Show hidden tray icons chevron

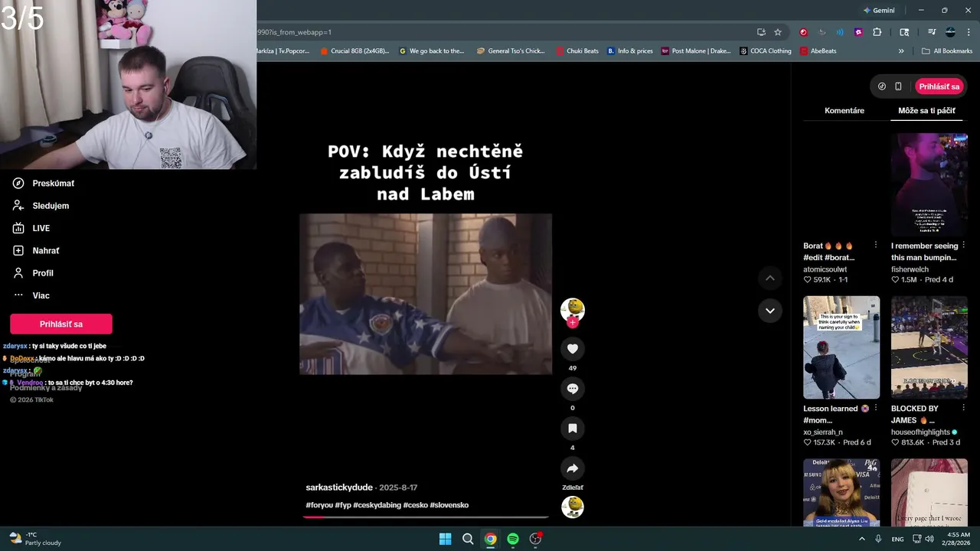(862, 539)
